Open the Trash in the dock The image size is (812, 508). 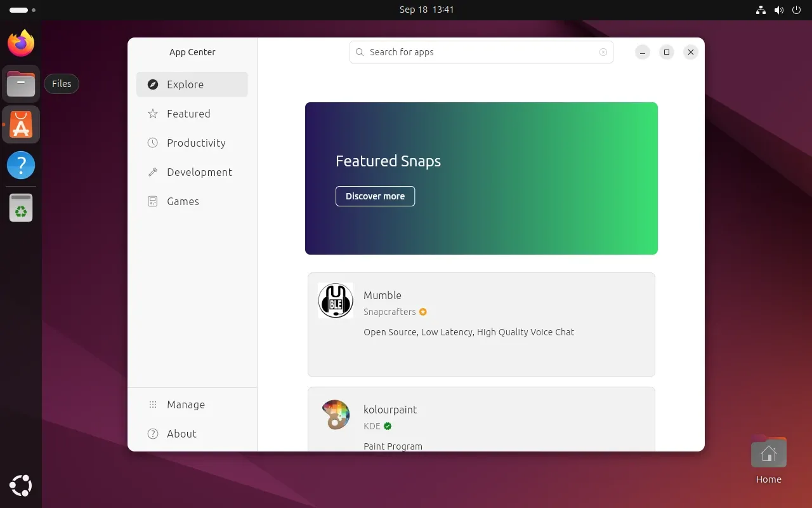click(x=21, y=208)
